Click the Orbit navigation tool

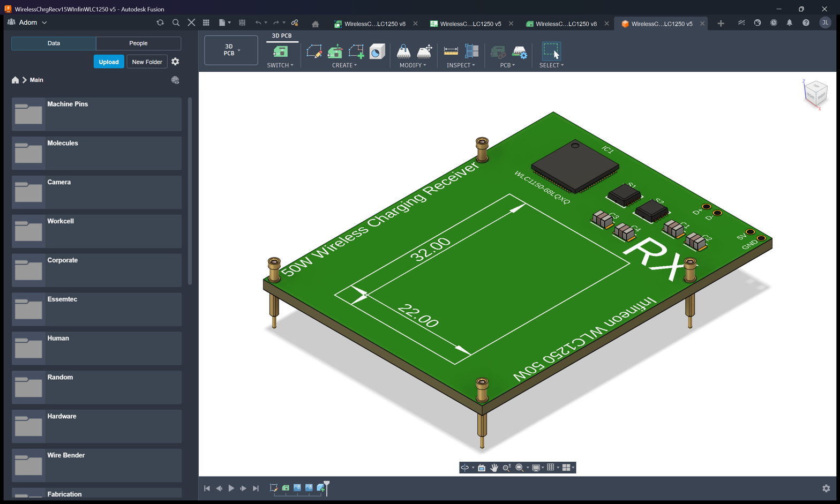click(x=465, y=468)
